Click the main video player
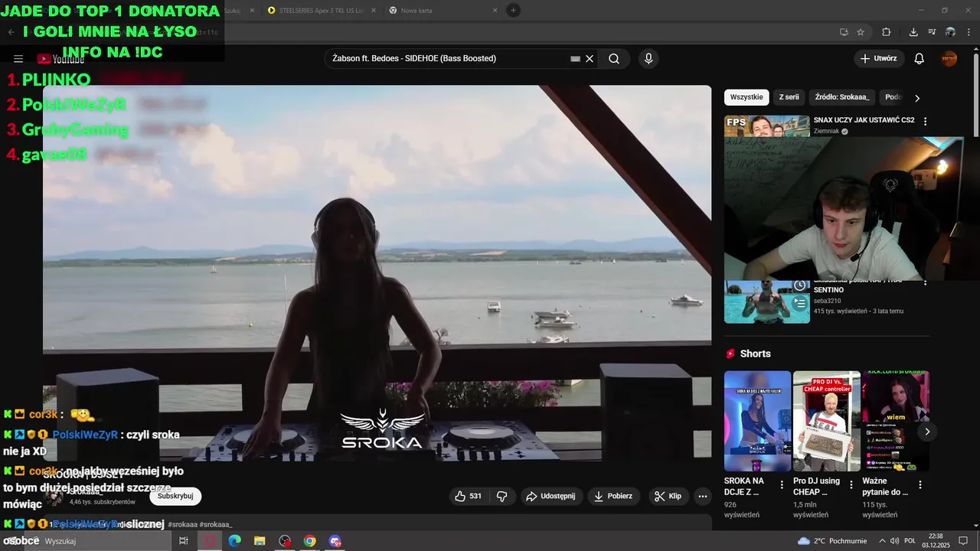Screen dimensions: 980x551 click(x=377, y=272)
